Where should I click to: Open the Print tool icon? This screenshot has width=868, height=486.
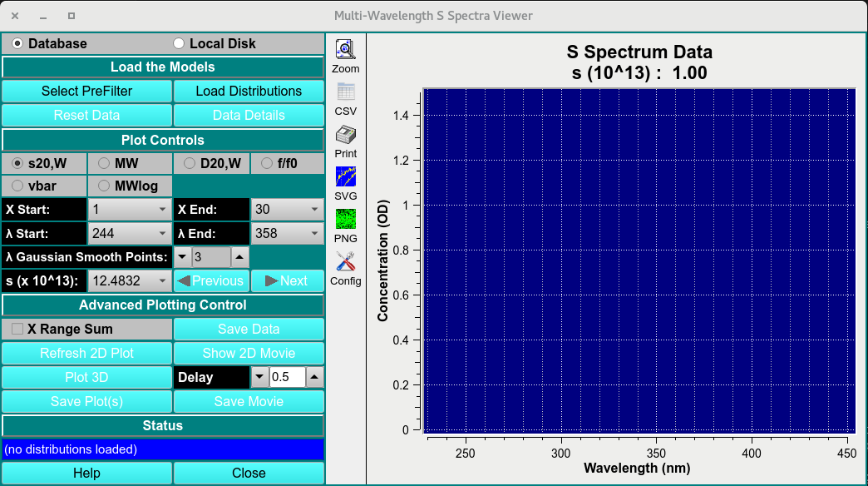pos(345,133)
